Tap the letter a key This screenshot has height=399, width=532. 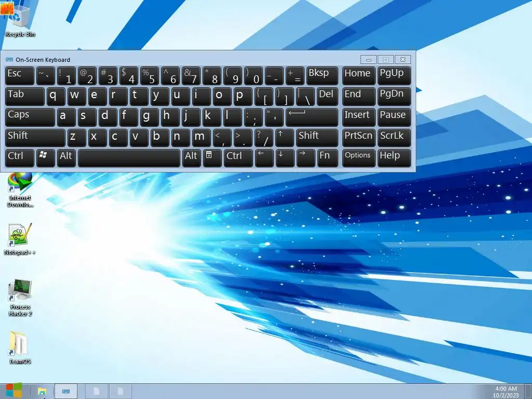66,117
